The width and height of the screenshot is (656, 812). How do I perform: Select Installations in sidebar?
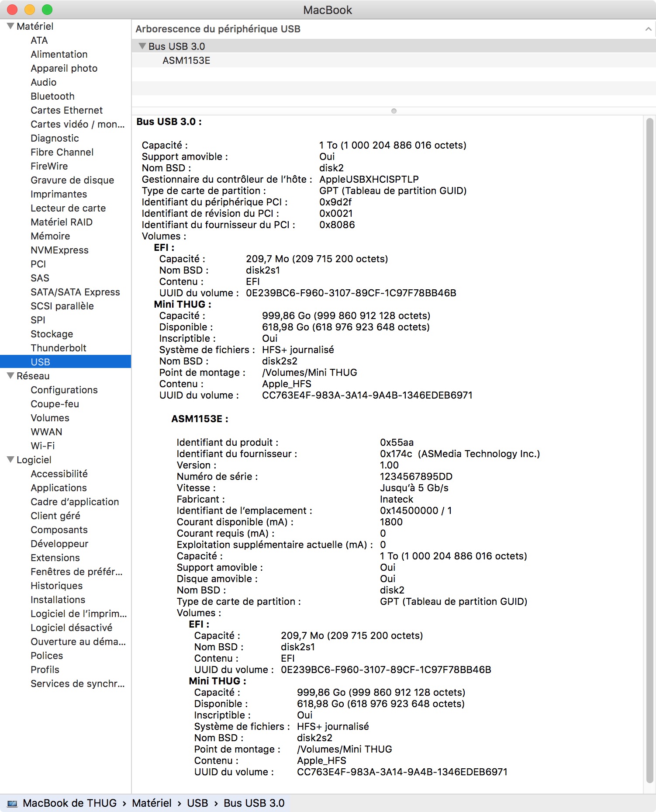(58, 600)
